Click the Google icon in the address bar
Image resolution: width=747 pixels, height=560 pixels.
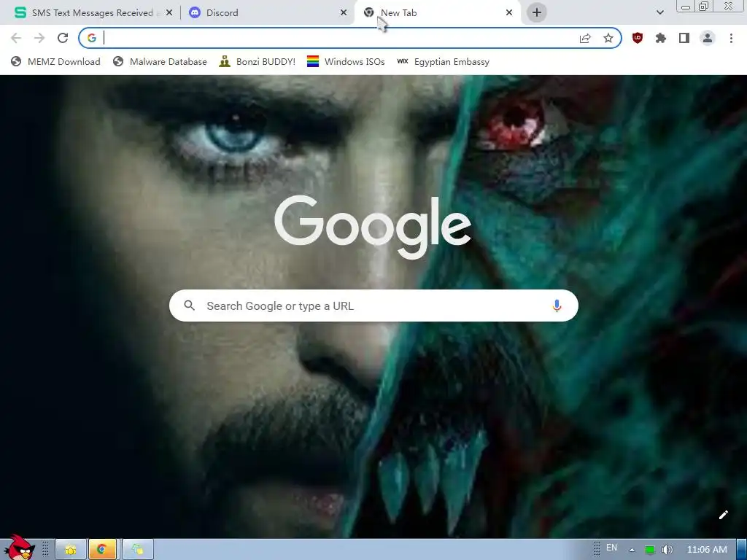[x=92, y=38]
